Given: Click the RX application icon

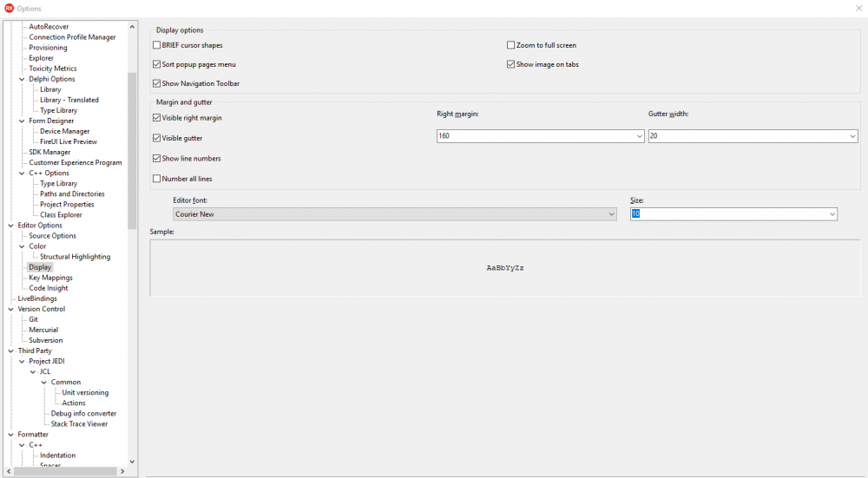Looking at the screenshot, I should (9, 9).
